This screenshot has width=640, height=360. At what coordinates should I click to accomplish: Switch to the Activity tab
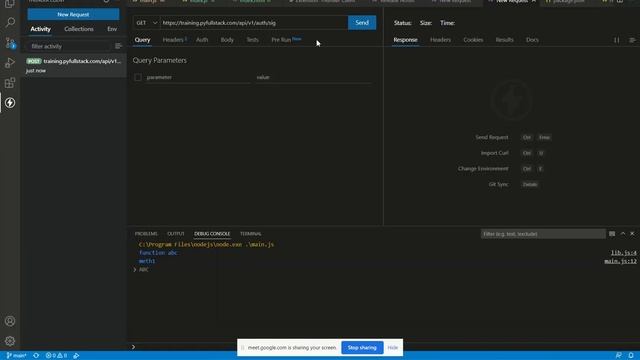[40, 29]
